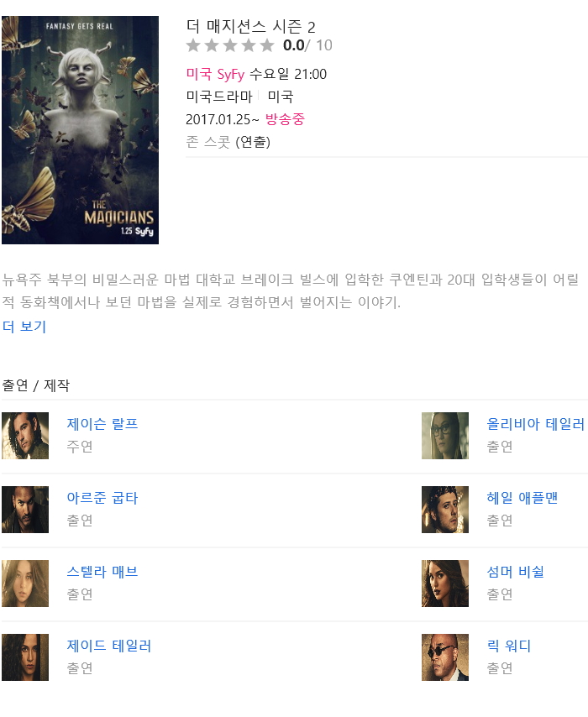Open 스텔라 매브 actor name link
The image size is (588, 717).
pyautogui.click(x=102, y=572)
